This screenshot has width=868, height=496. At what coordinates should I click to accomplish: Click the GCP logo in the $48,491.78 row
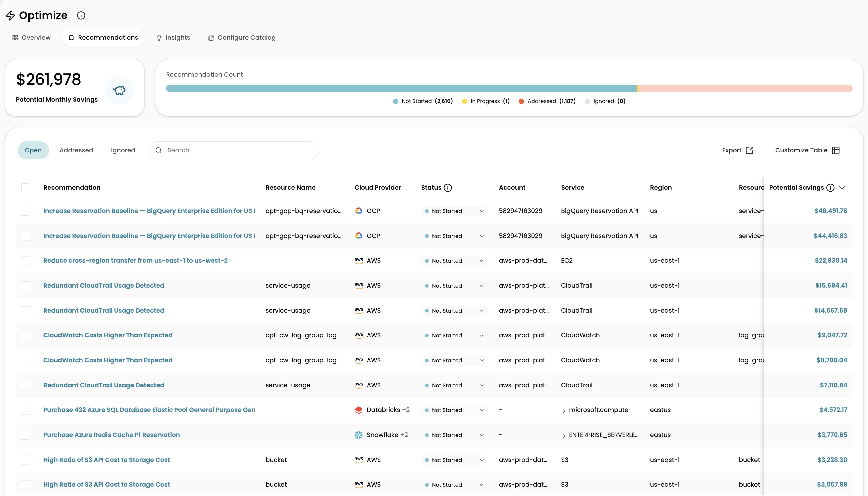pyautogui.click(x=359, y=211)
